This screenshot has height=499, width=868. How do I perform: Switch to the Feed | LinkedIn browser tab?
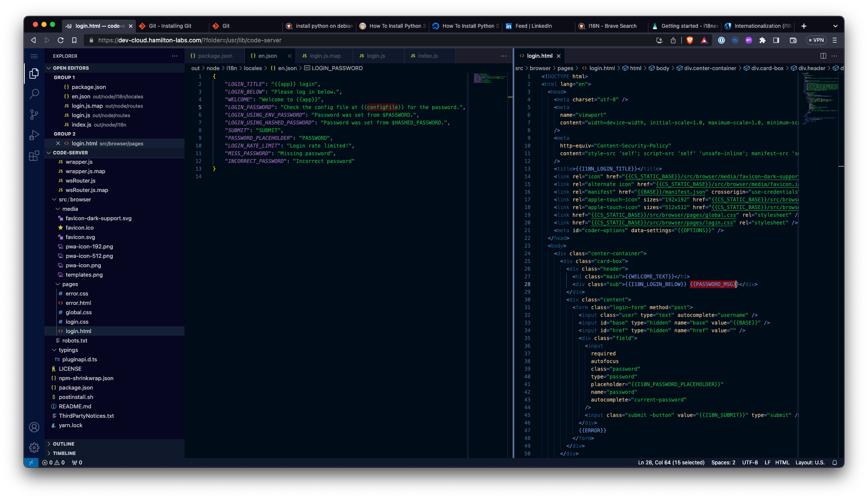[533, 26]
